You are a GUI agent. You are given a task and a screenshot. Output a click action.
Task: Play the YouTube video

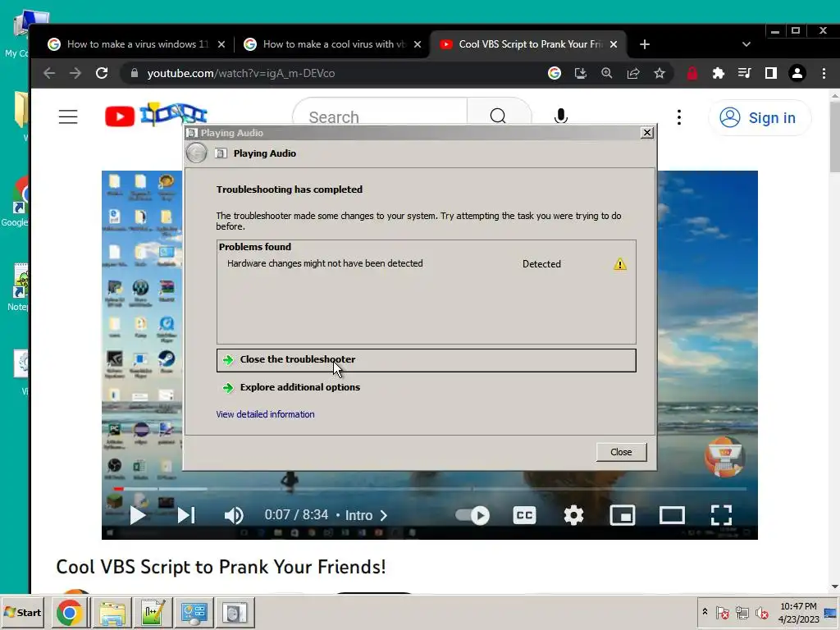(x=138, y=515)
